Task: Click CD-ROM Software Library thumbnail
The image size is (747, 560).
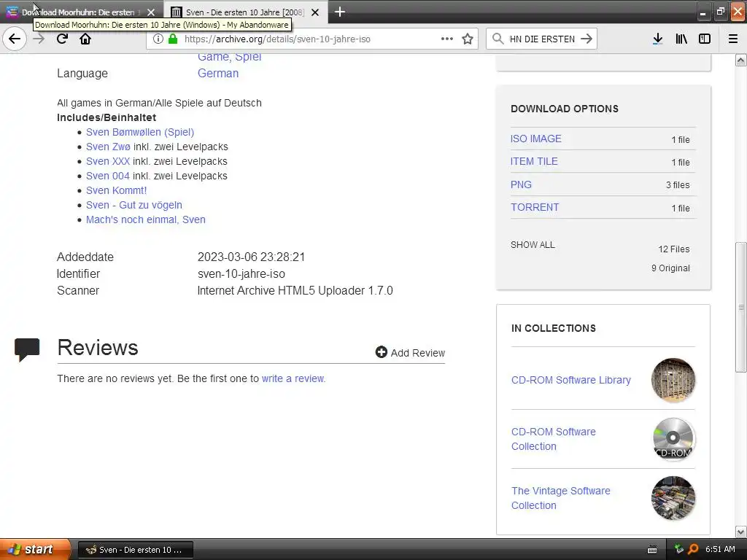Action: coord(673,380)
